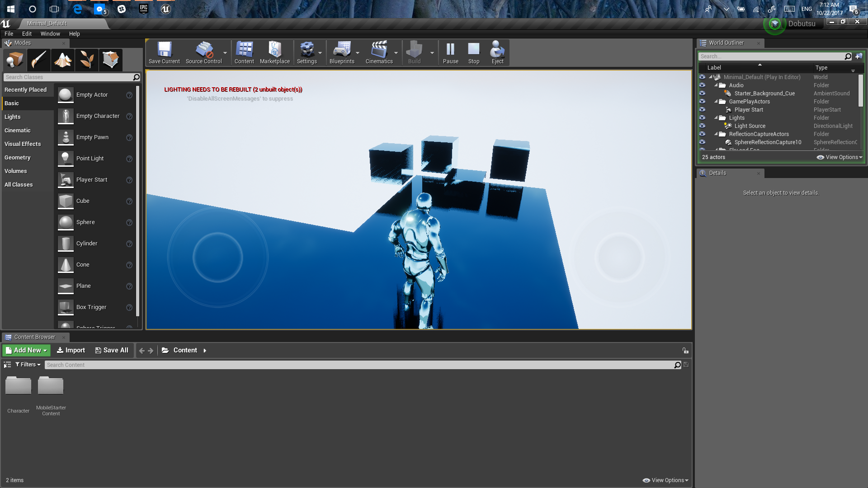Click the Eject toolbar icon
This screenshot has width=868, height=488.
point(497,53)
